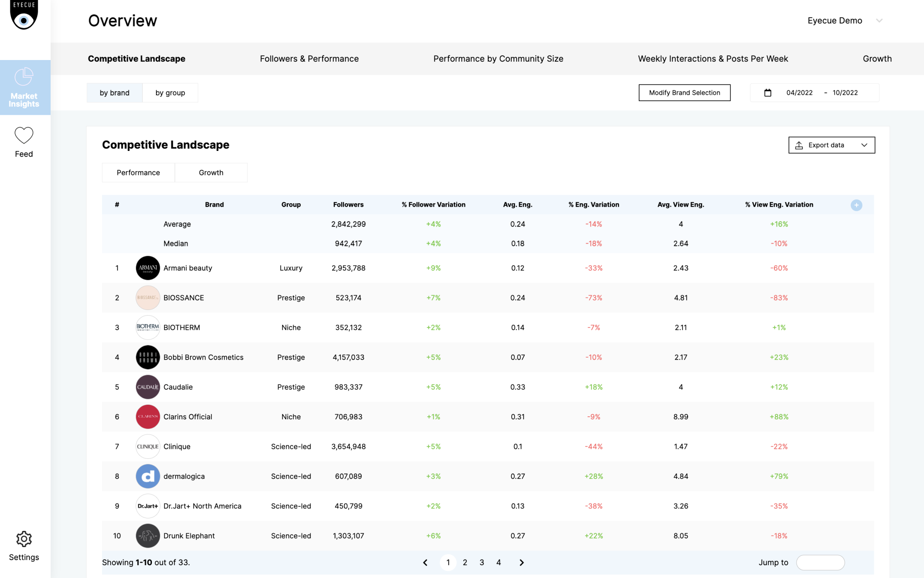924x578 pixels.
Task: Click the BIOSSANCE brand logo
Action: pos(148,298)
